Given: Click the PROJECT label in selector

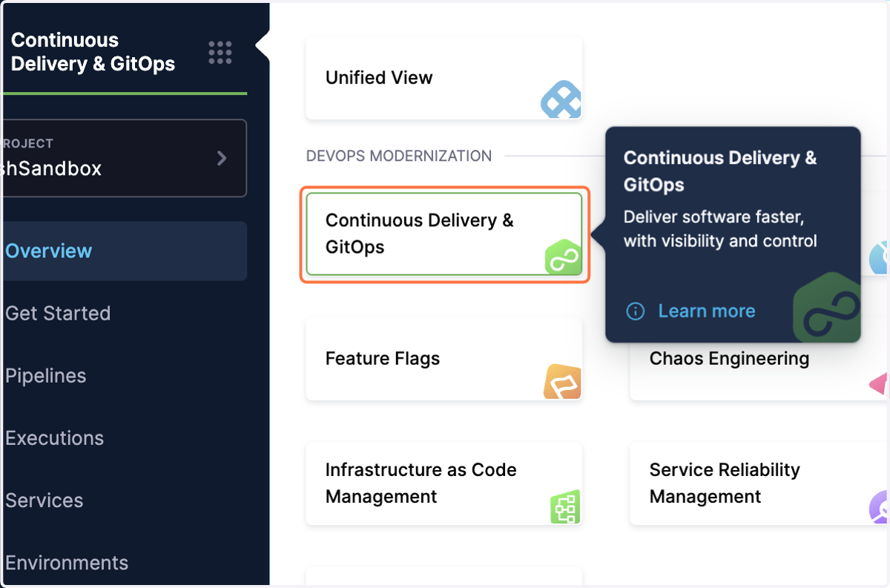Looking at the screenshot, I should point(27,143).
